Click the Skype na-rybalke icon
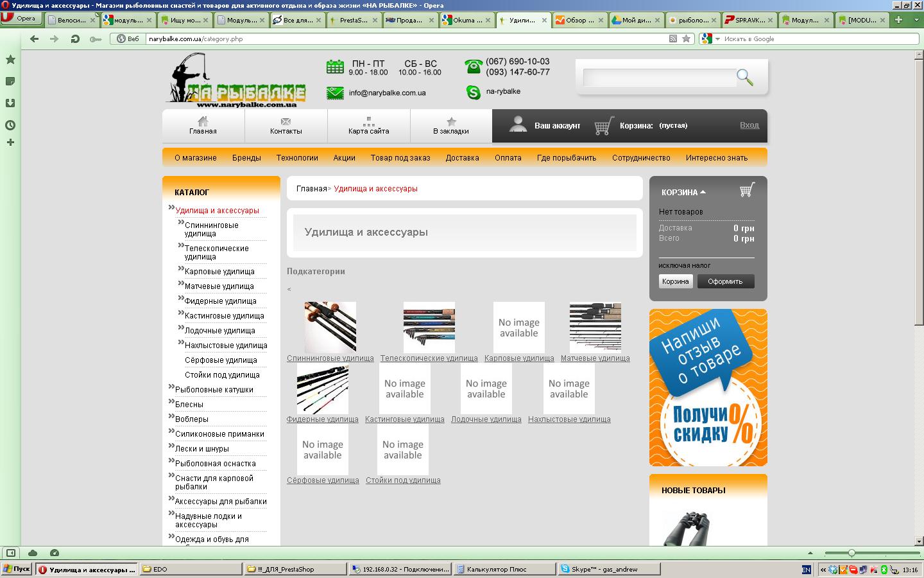Viewport: 924px width, 578px height. (x=474, y=92)
